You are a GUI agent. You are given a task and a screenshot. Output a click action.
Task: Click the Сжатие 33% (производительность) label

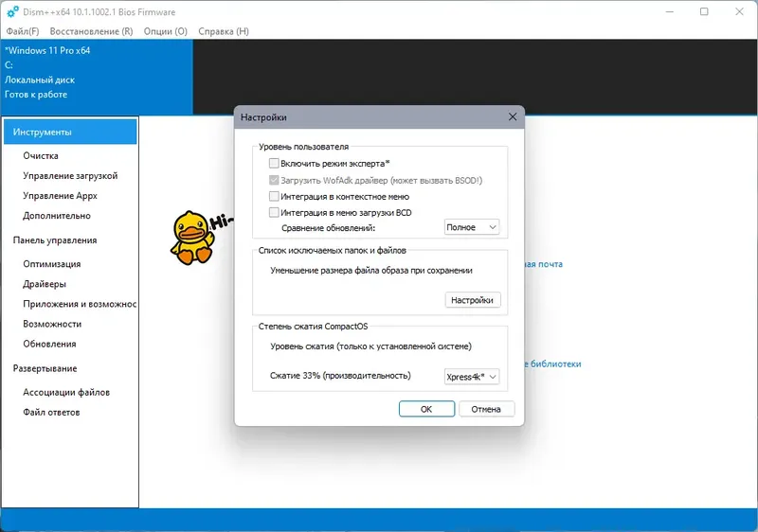[340, 376]
